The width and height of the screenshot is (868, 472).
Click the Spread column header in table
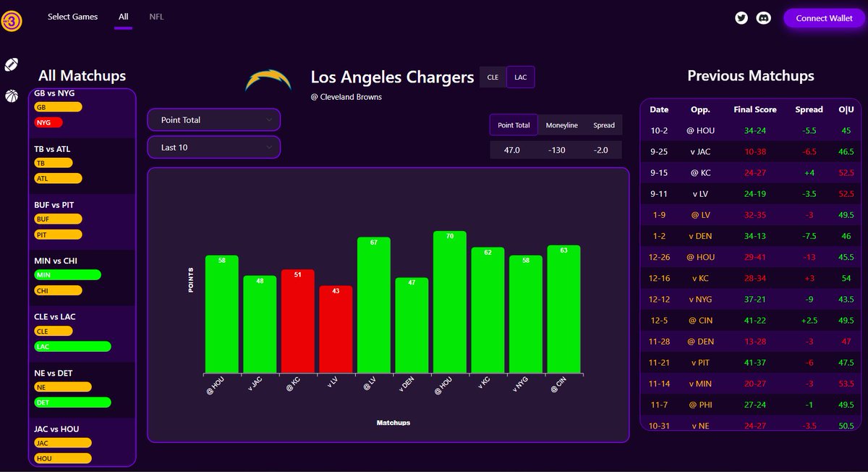click(x=809, y=109)
